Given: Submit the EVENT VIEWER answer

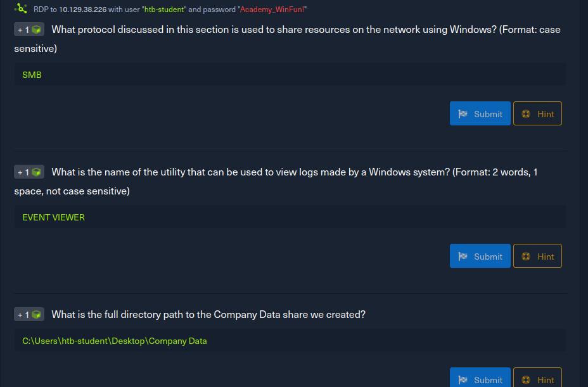Looking at the screenshot, I should click(x=480, y=256).
